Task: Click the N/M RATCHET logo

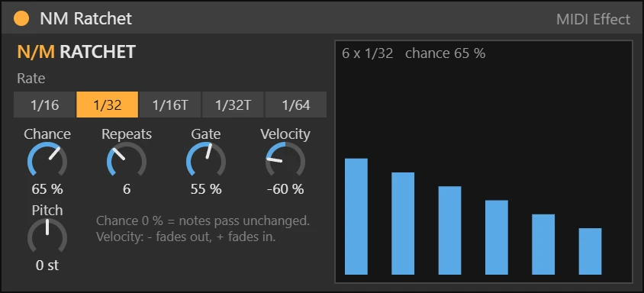Action: (76, 52)
